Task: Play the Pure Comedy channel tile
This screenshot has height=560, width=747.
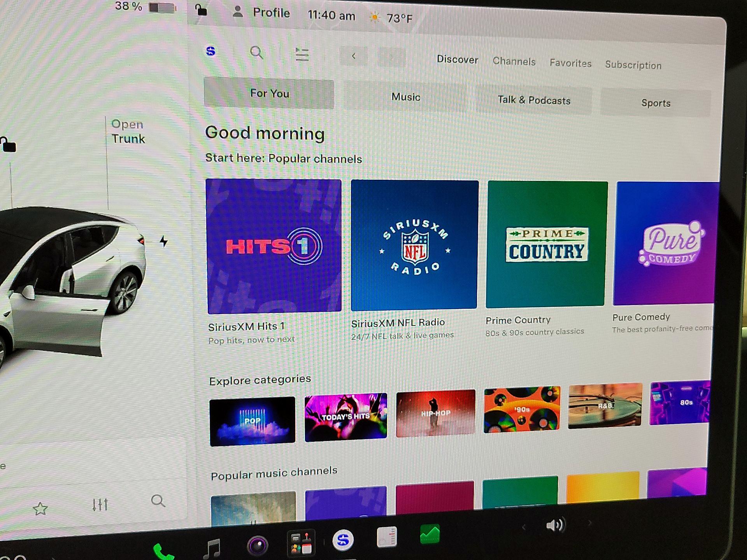Action: point(665,243)
